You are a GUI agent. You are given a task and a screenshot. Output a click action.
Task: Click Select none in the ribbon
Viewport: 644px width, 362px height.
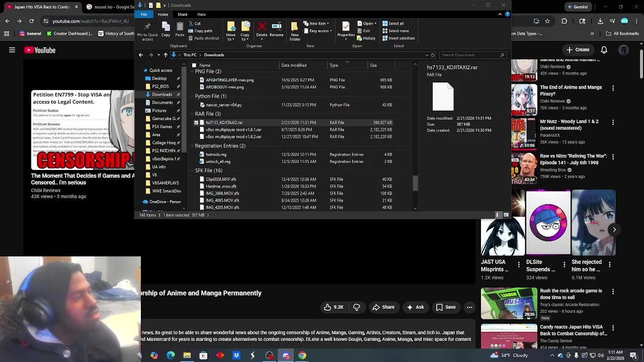click(x=395, y=31)
